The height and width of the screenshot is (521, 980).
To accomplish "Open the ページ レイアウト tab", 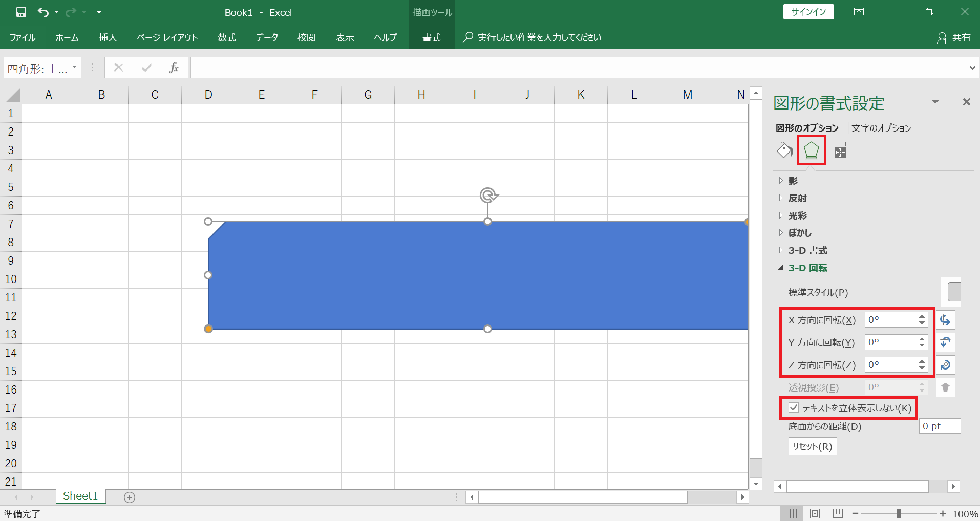I will point(167,37).
